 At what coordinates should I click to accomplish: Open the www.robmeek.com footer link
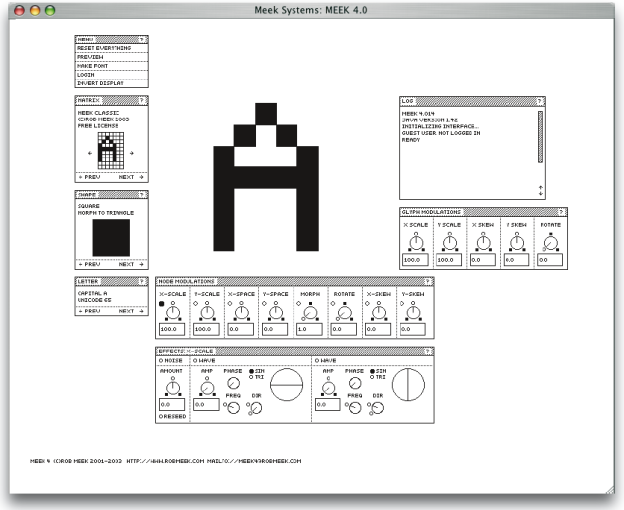[165, 461]
